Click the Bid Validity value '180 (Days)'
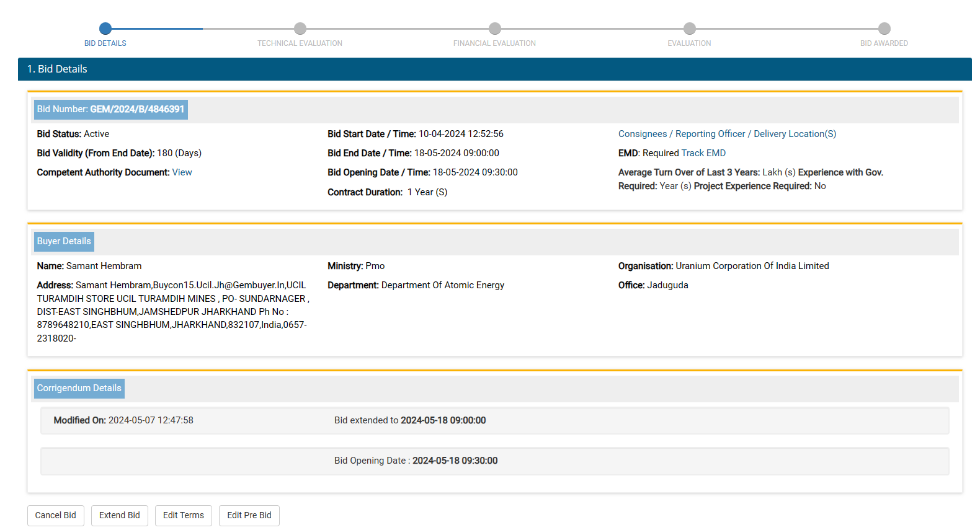Viewport: 980px width, 530px height. [x=179, y=153]
